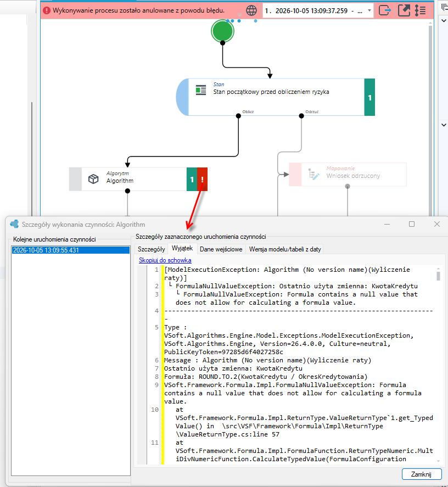Switch to the Szczegóły tab
This screenshot has height=487, width=448.
click(x=152, y=249)
